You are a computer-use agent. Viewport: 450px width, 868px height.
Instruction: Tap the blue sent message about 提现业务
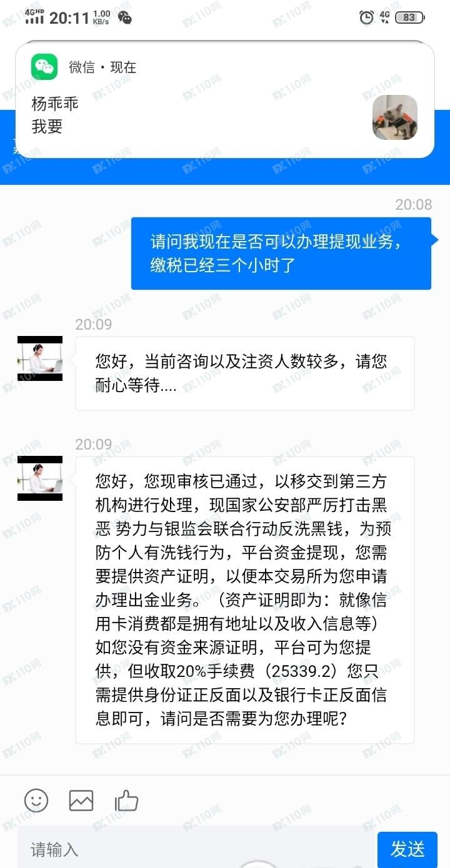(x=281, y=254)
